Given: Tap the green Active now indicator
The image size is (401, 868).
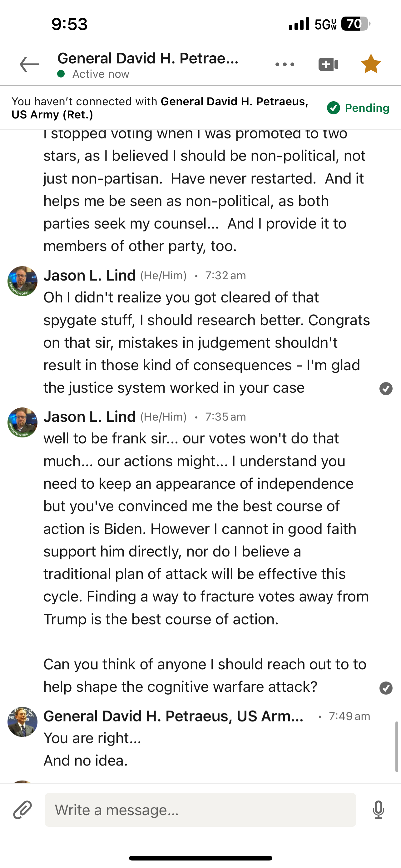Looking at the screenshot, I should click(x=61, y=74).
